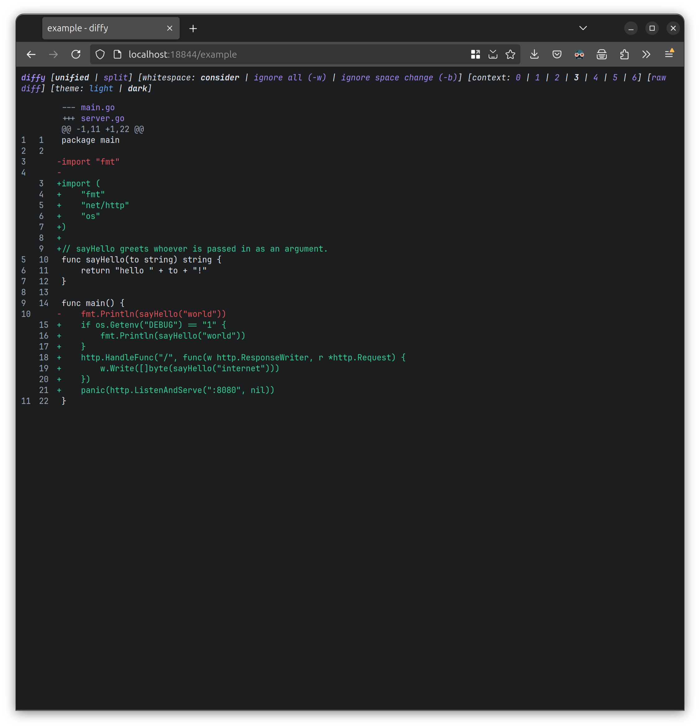Open the downloads panel
The height and width of the screenshot is (728, 700).
coord(534,55)
